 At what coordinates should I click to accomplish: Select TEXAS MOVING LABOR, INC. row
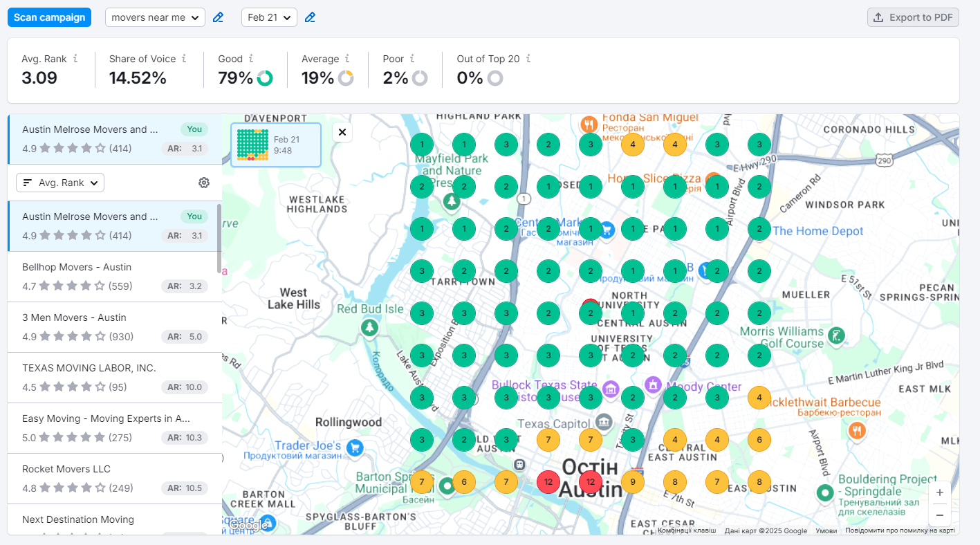click(x=115, y=378)
